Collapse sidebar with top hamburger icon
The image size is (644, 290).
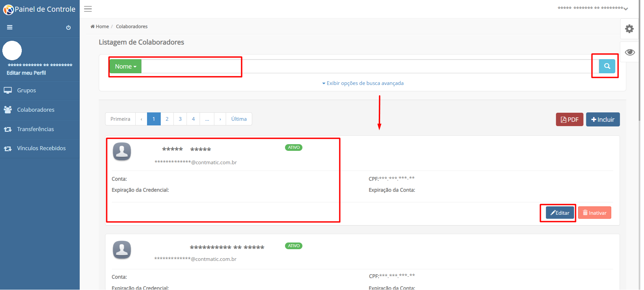coord(88,9)
